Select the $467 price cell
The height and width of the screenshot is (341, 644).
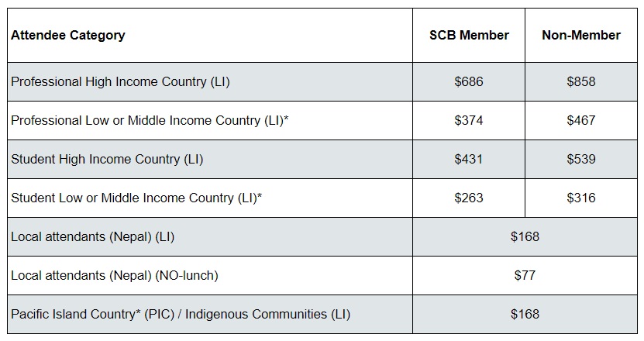click(x=581, y=121)
